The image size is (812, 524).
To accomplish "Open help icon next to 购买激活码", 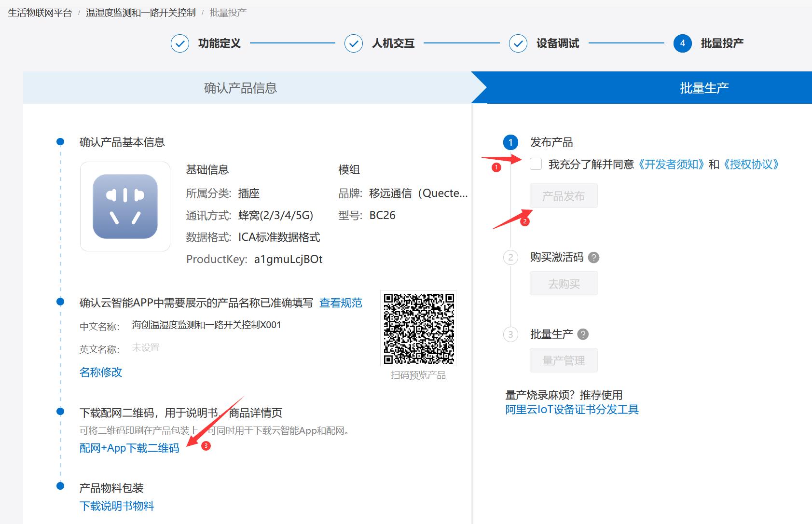I will pyautogui.click(x=594, y=258).
